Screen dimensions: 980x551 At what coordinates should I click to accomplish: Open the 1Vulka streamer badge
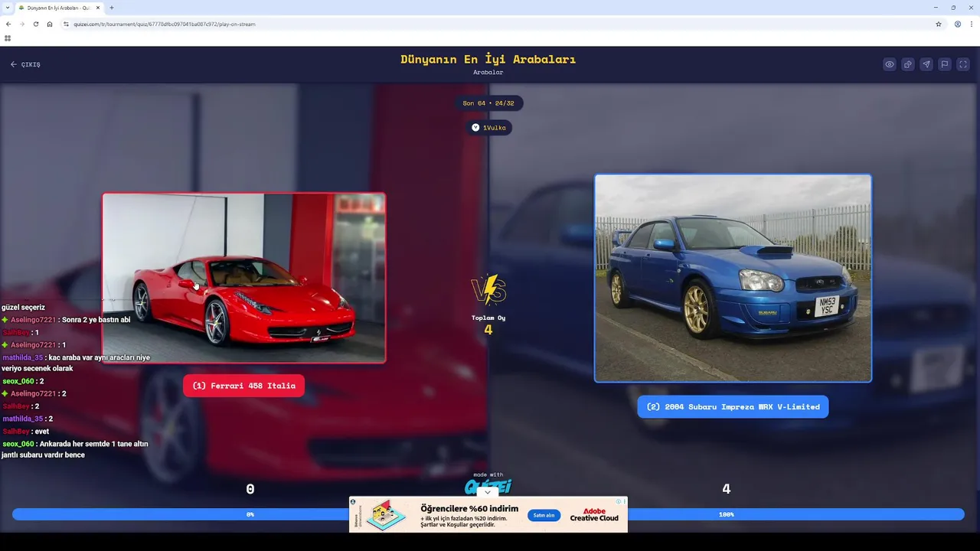[488, 128]
